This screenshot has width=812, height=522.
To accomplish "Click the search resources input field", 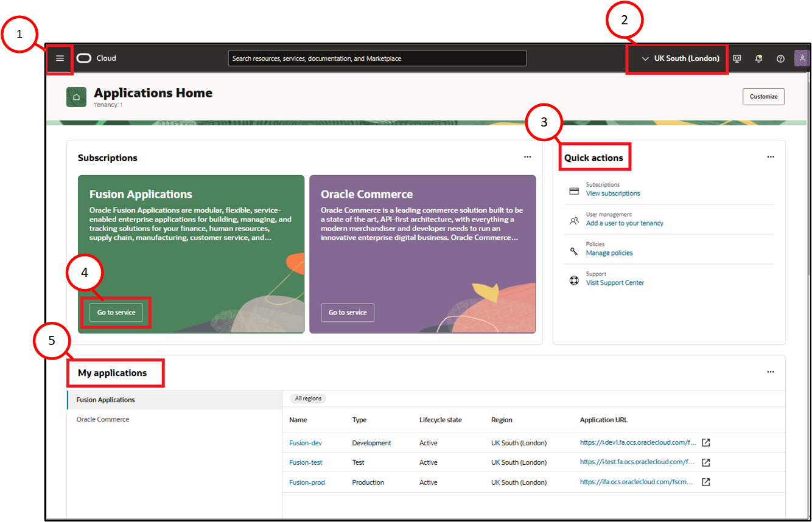I will point(377,58).
